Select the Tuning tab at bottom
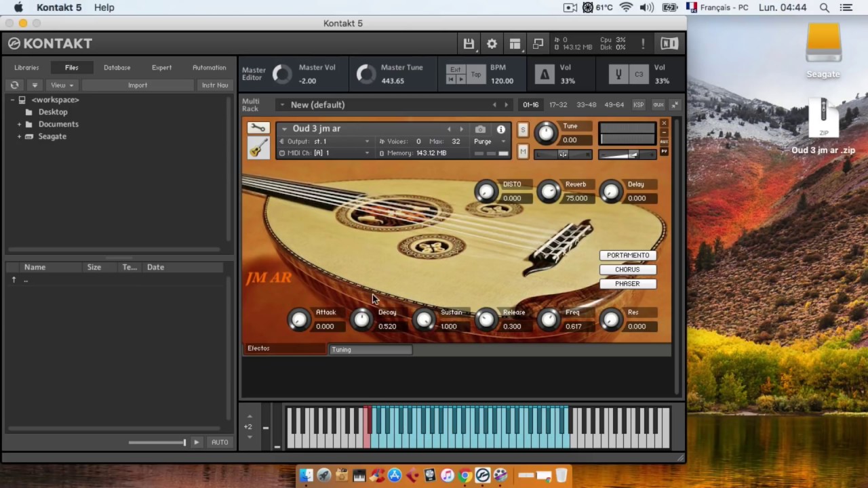 (x=370, y=350)
